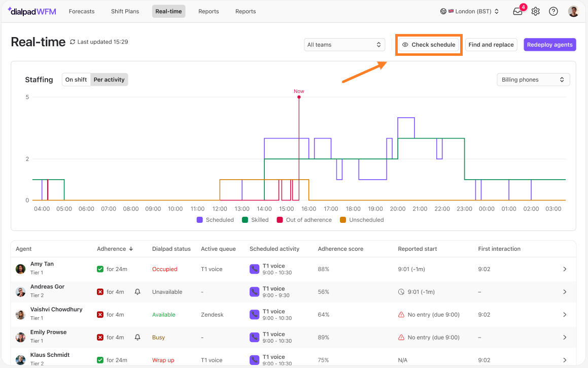Click Andreas Gor's avatar
Screen dimensions: 588x368
click(20, 292)
